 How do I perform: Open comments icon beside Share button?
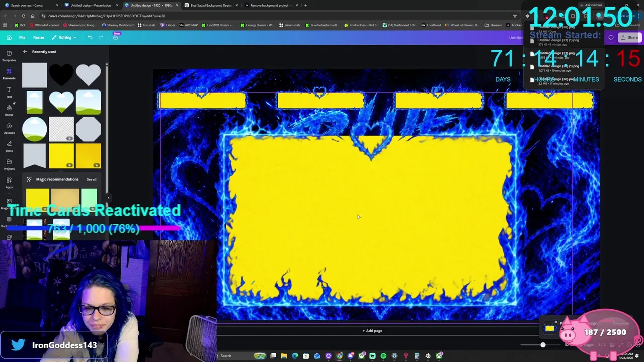(611, 37)
